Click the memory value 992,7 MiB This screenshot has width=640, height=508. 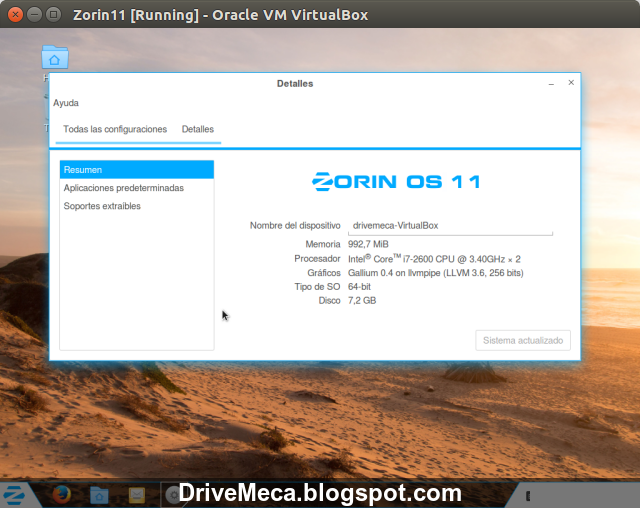click(x=368, y=244)
